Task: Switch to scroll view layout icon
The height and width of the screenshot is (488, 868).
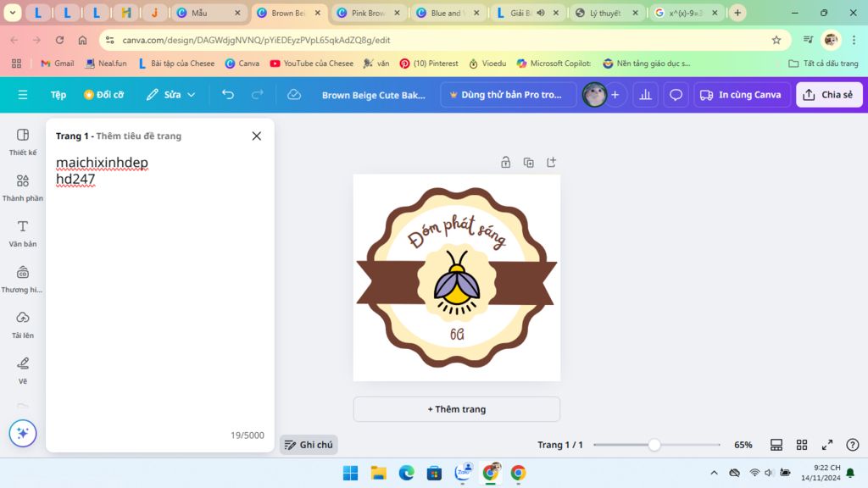Action: pos(776,445)
